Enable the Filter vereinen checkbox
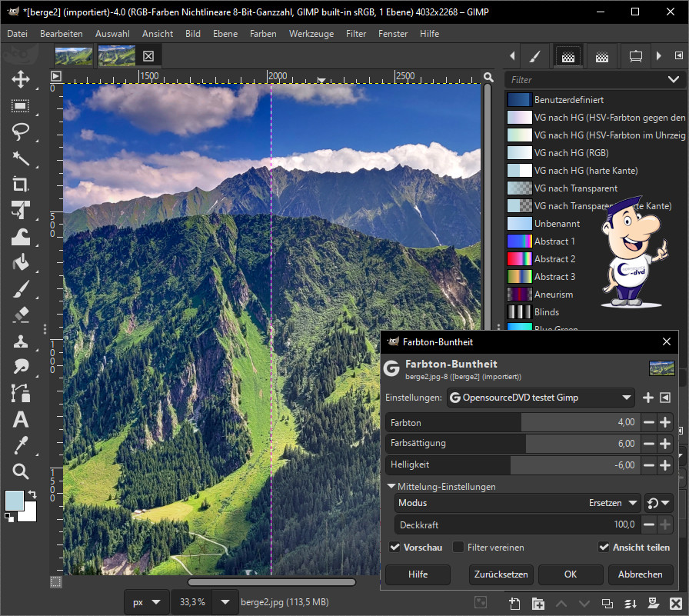The image size is (689, 616). pyautogui.click(x=458, y=548)
